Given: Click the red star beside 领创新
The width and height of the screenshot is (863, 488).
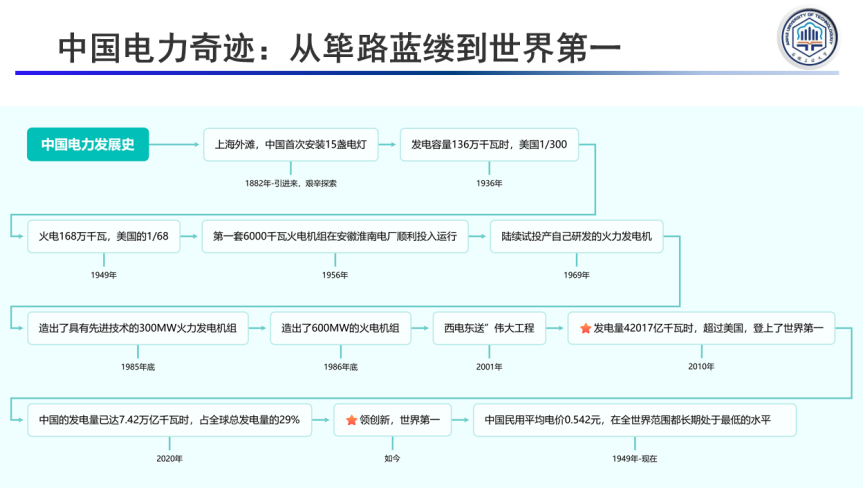Looking at the screenshot, I should pyautogui.click(x=351, y=420).
